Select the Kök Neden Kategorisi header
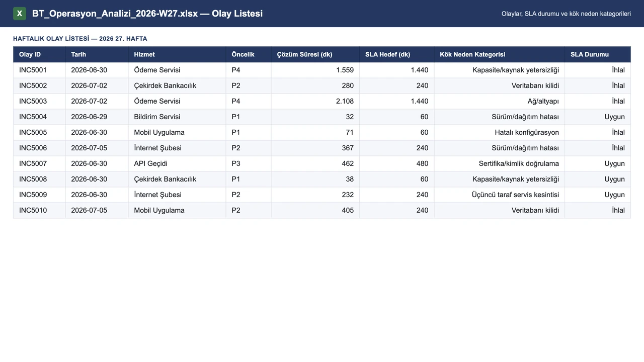 tap(500, 54)
